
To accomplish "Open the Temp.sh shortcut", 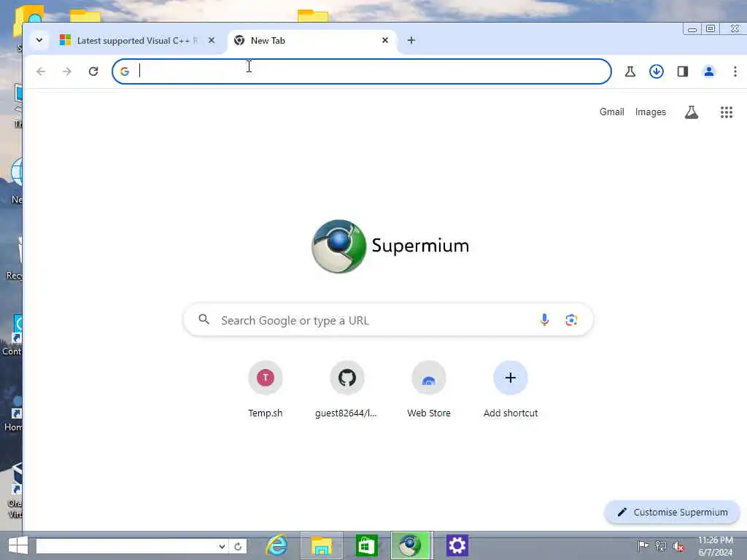I will (x=266, y=389).
